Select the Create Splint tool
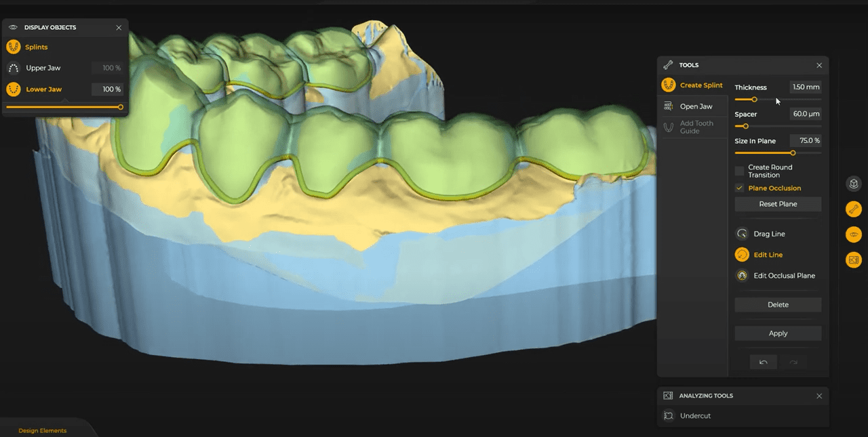The width and height of the screenshot is (868, 437). [x=692, y=85]
